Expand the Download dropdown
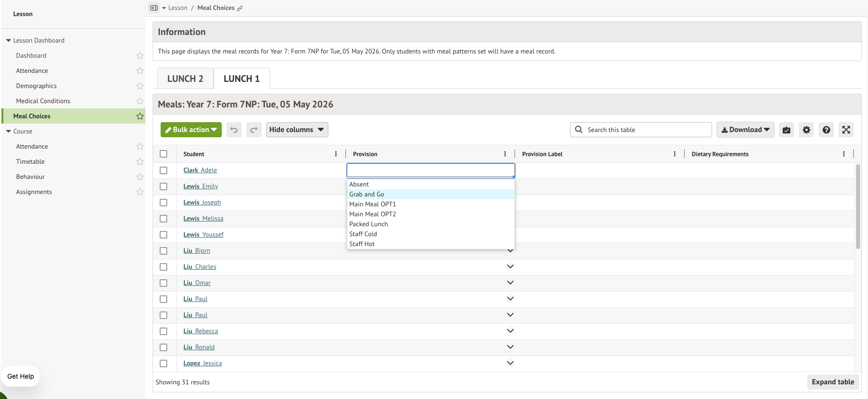 click(745, 130)
